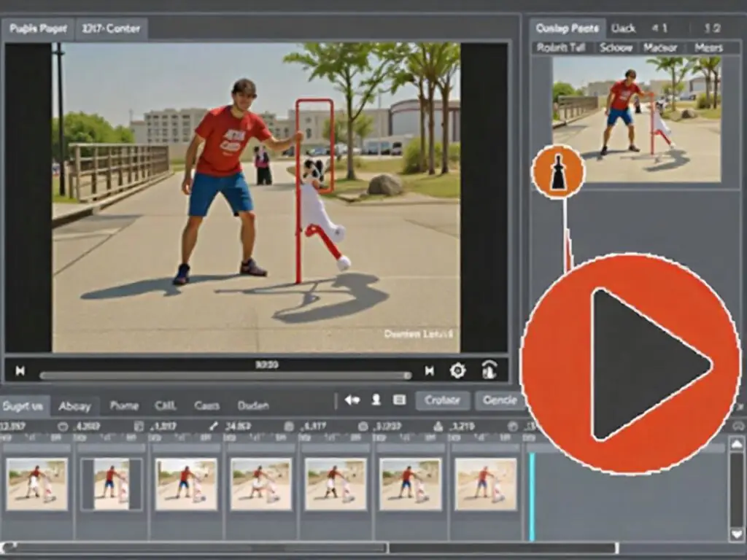
Task: Open the Schoow option in the preview panel
Action: [x=616, y=48]
